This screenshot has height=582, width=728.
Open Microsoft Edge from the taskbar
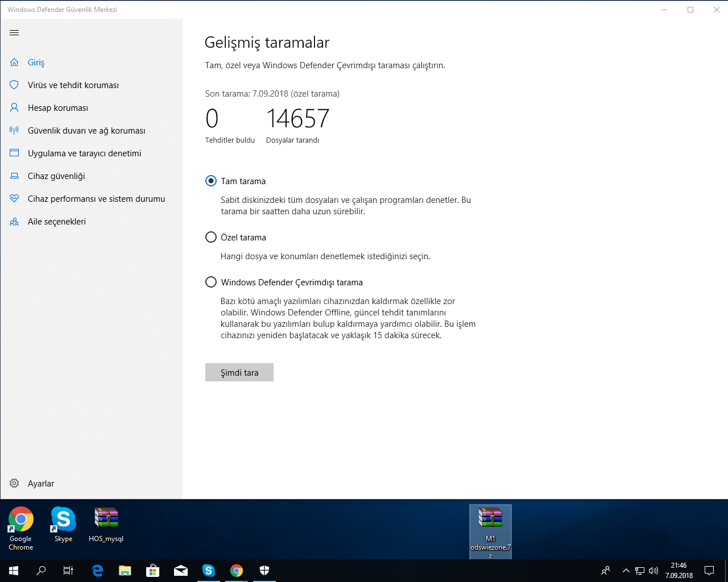tap(97, 571)
